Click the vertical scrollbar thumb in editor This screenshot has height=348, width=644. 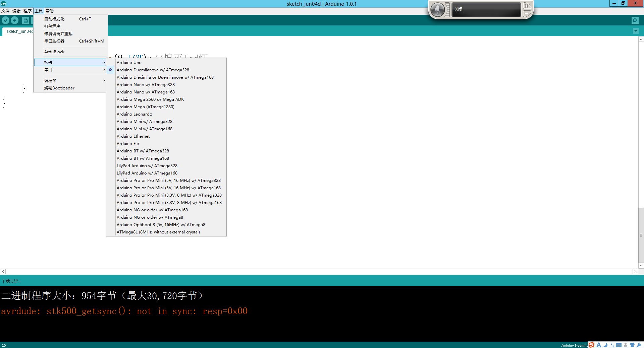coord(641,235)
